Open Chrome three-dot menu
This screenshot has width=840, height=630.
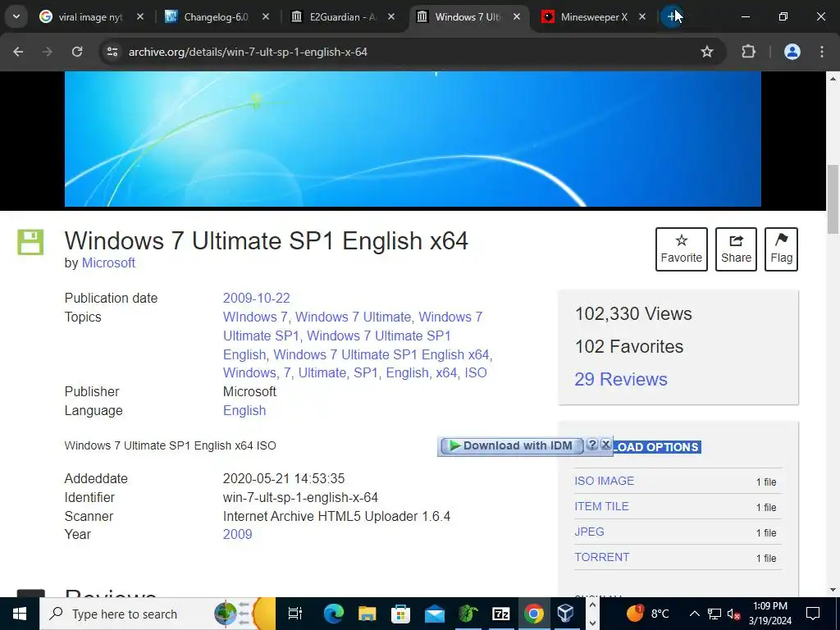point(822,52)
